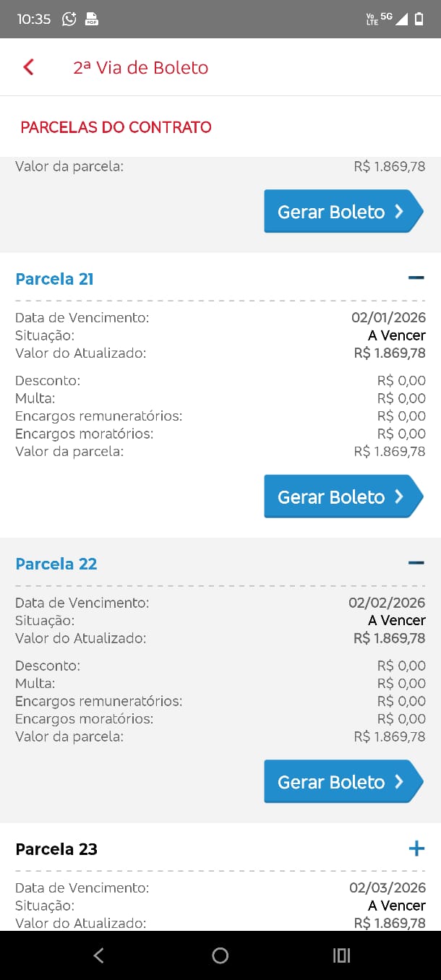Open the Android recent apps button

(x=341, y=955)
